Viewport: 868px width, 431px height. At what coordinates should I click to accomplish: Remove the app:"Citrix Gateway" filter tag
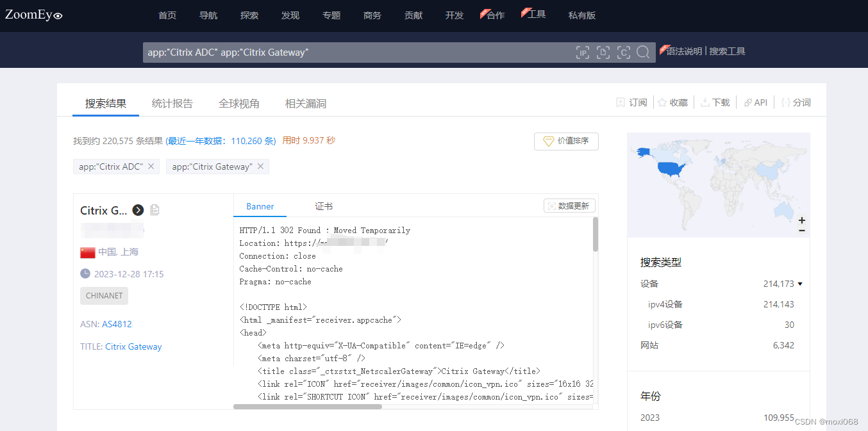pyautogui.click(x=260, y=167)
